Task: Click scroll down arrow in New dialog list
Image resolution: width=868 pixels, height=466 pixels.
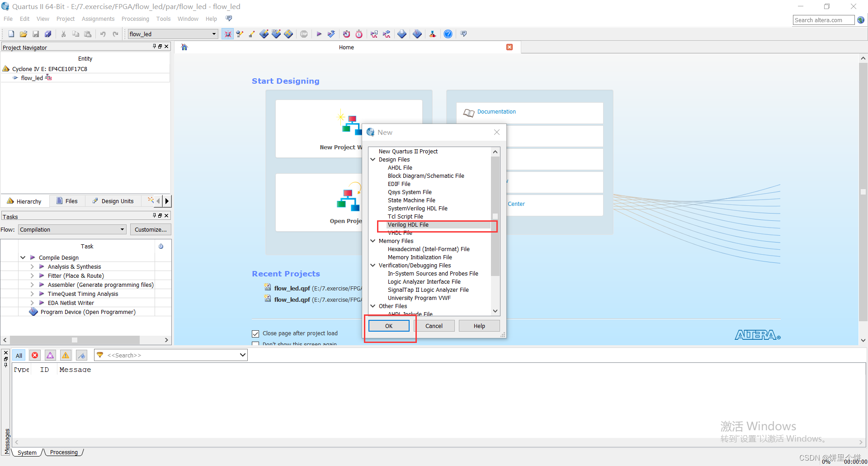Action: pos(495,311)
